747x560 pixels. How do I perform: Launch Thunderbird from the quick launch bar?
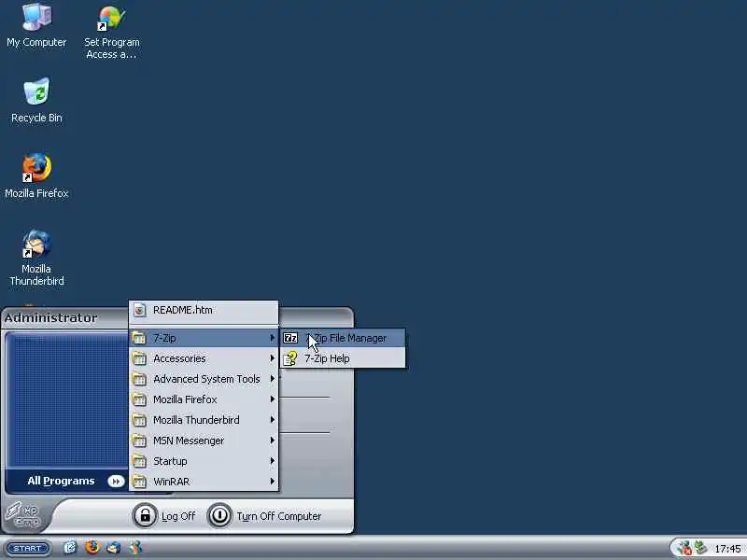[x=114, y=548]
